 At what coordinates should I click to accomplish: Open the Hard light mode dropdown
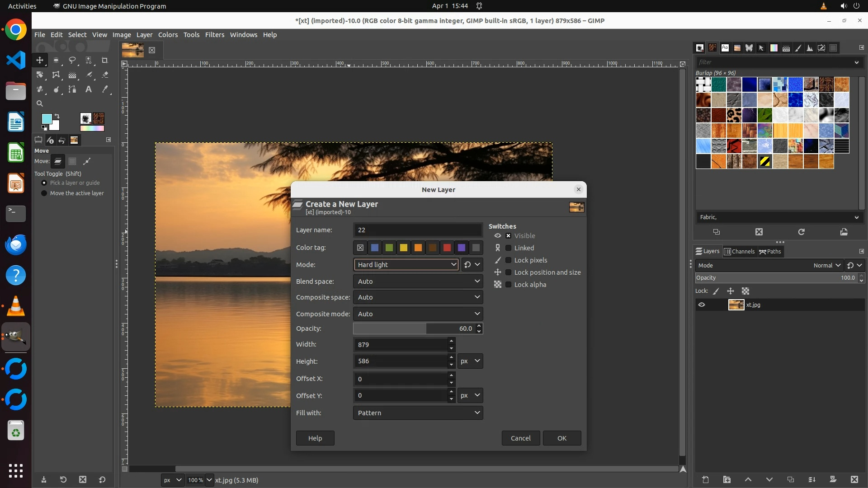406,265
